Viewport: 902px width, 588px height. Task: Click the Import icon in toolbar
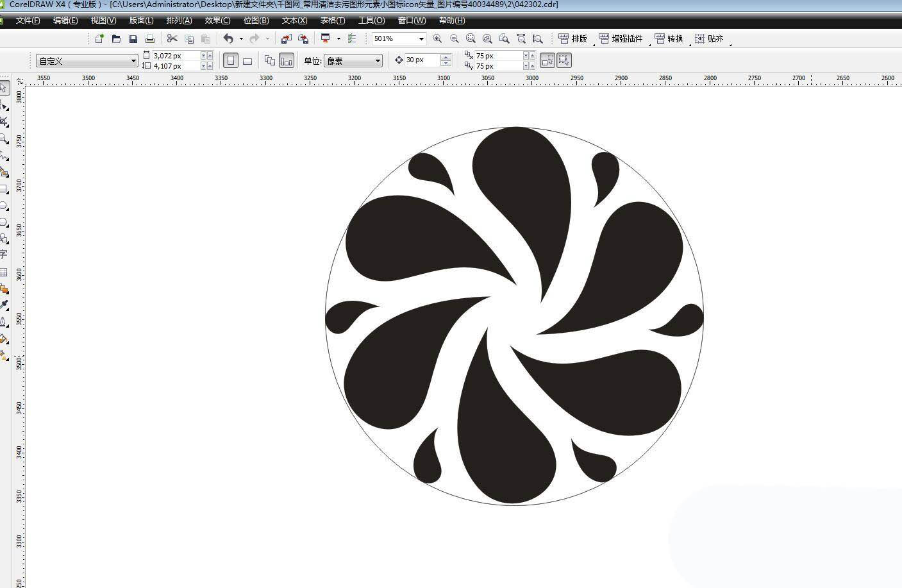(287, 39)
